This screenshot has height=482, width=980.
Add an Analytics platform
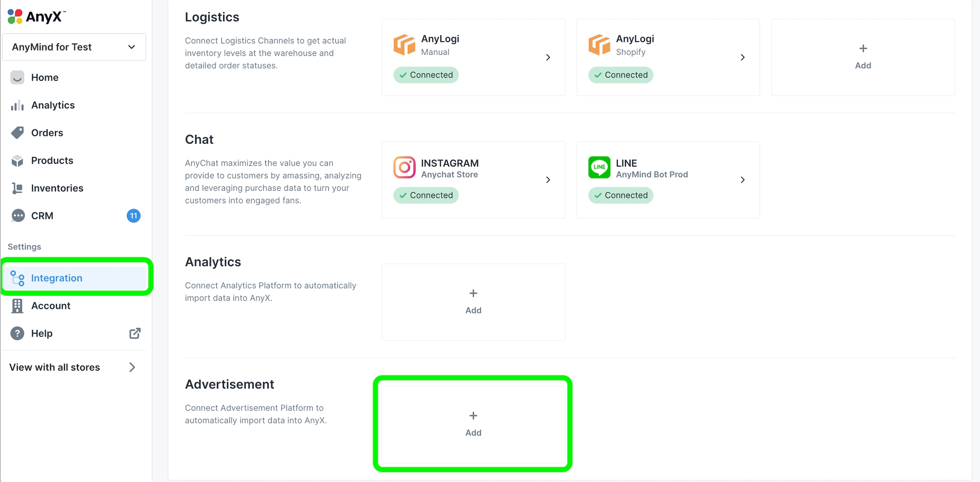(x=473, y=302)
